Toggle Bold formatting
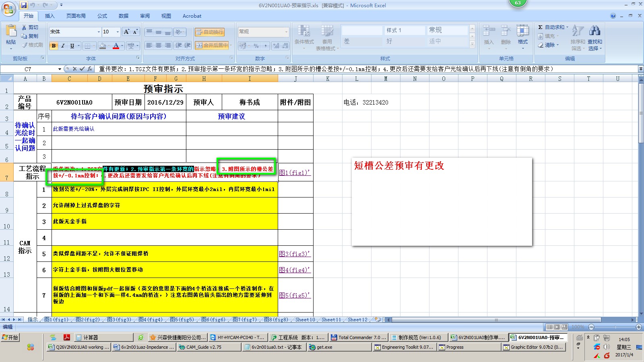644x362 pixels. [x=54, y=45]
